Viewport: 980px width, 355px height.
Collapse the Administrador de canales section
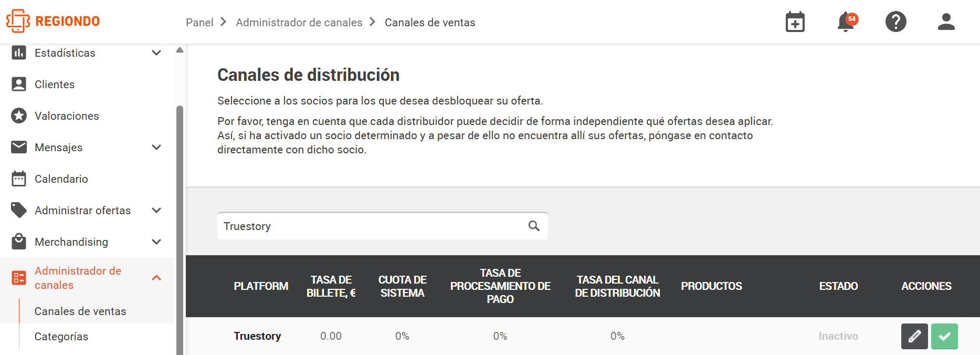[156, 278]
